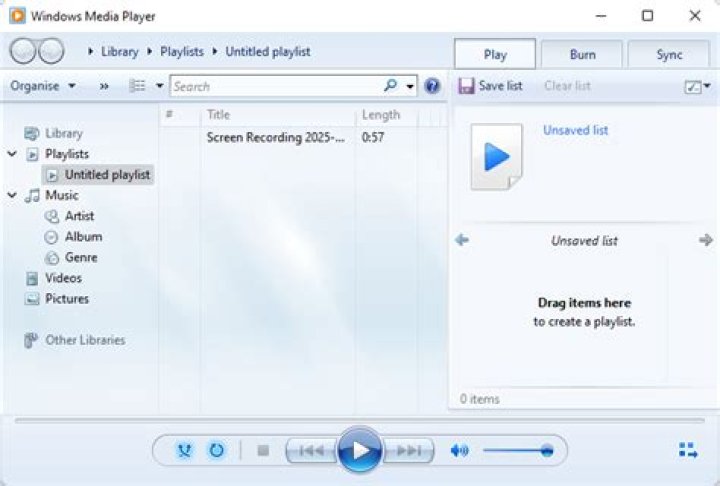Image resolution: width=720 pixels, height=486 pixels.
Task: Click into the Search input field
Action: [x=276, y=86]
